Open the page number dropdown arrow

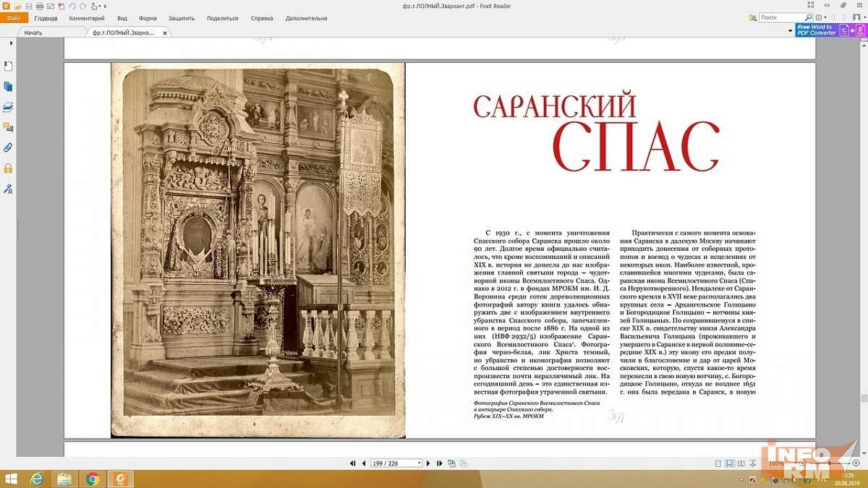420,463
